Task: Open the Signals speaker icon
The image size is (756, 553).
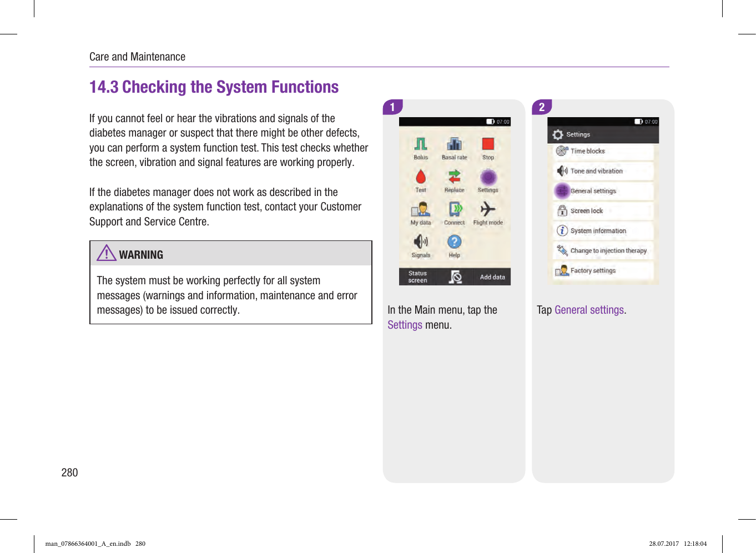Action: click(421, 242)
